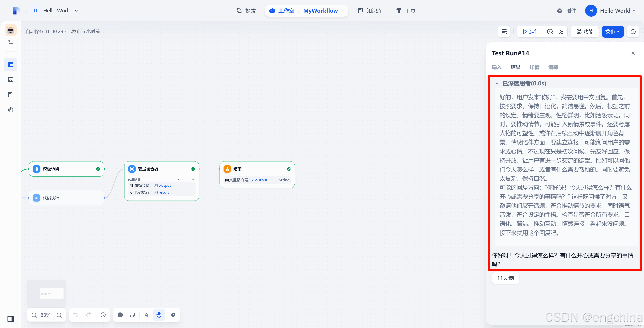644x328 pixels.
Task: Click the canvas minimap thumbnail
Action: pyautogui.click(x=47, y=293)
